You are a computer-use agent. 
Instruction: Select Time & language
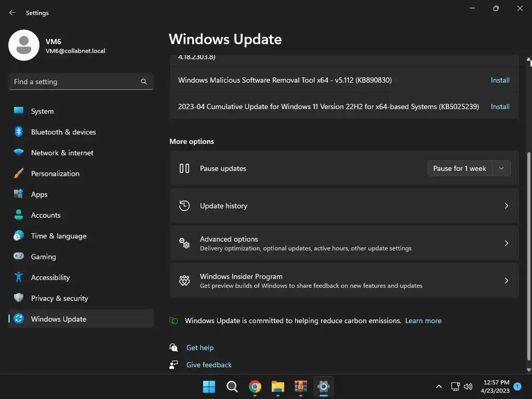click(x=81, y=236)
